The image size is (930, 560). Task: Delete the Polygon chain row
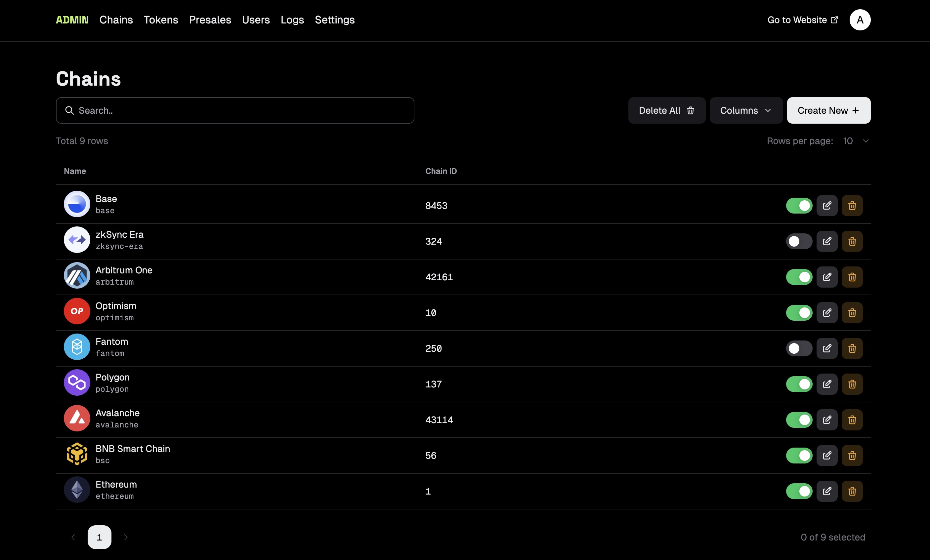852,384
